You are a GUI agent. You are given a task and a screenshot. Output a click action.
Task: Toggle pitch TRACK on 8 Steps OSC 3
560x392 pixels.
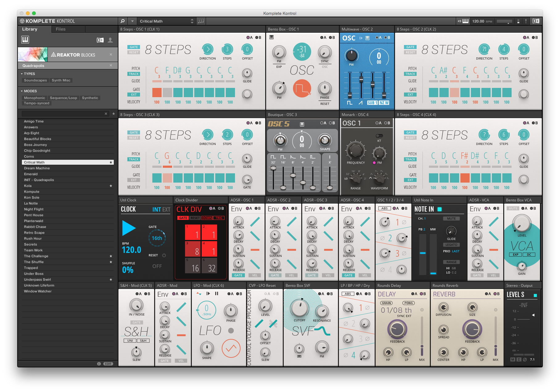click(134, 159)
